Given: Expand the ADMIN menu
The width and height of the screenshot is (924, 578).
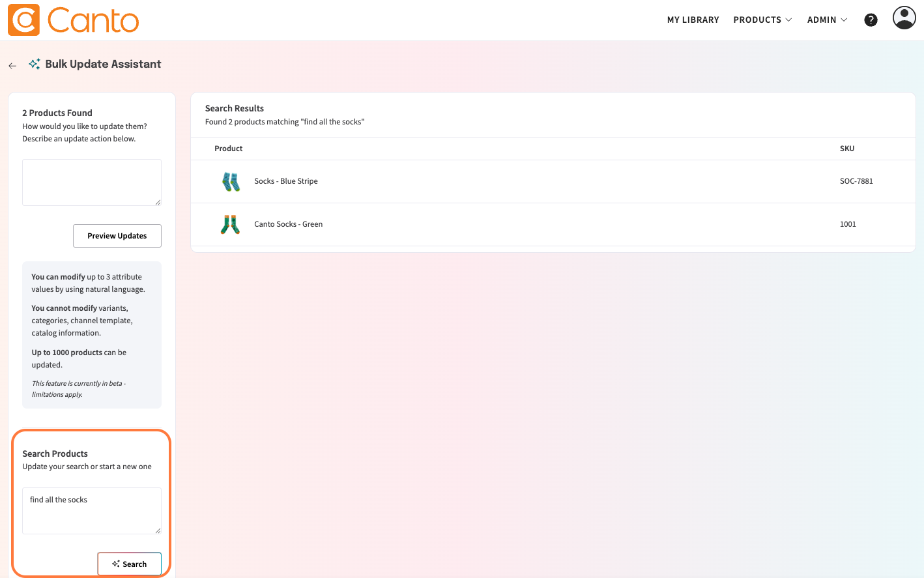Looking at the screenshot, I should coord(827,20).
